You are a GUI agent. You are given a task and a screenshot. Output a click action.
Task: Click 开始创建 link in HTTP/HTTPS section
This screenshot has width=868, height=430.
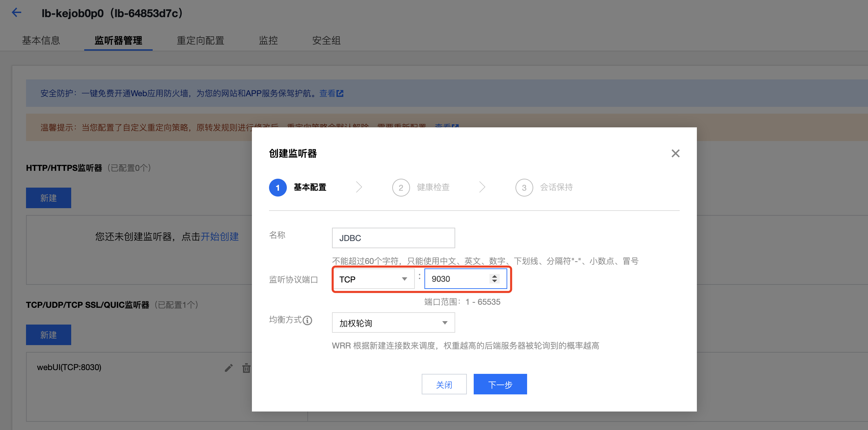pos(219,237)
